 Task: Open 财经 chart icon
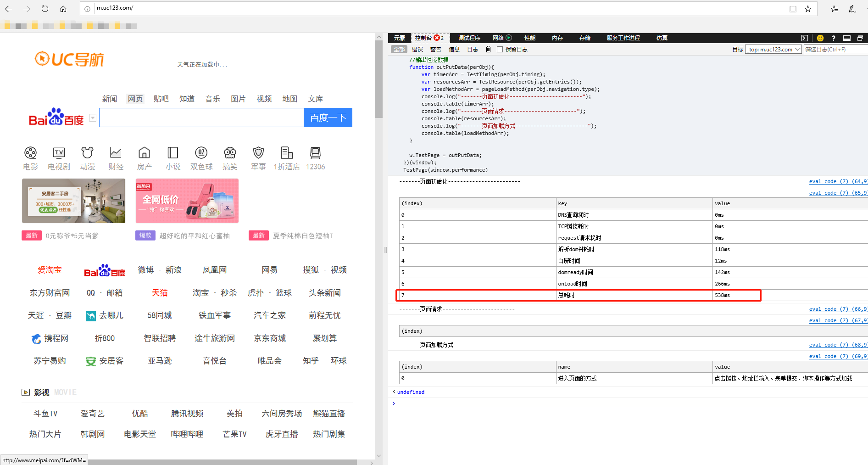click(x=116, y=153)
